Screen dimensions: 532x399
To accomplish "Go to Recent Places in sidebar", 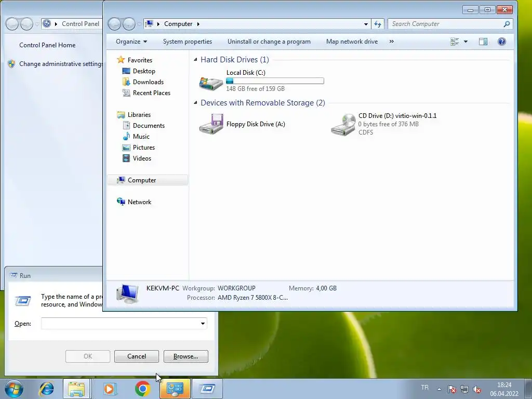I will coord(151,92).
